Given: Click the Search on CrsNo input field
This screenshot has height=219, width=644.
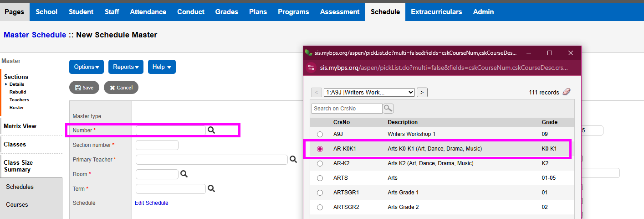Looking at the screenshot, I should [x=347, y=108].
